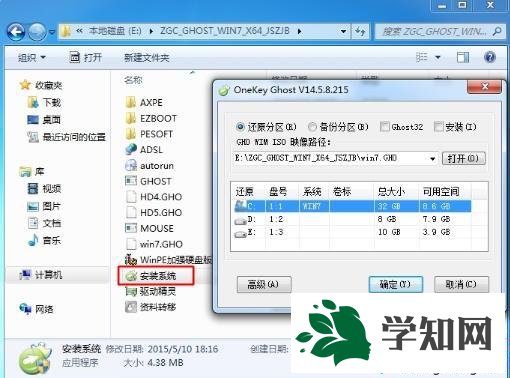Open the address bar history dropdown

(x=343, y=32)
